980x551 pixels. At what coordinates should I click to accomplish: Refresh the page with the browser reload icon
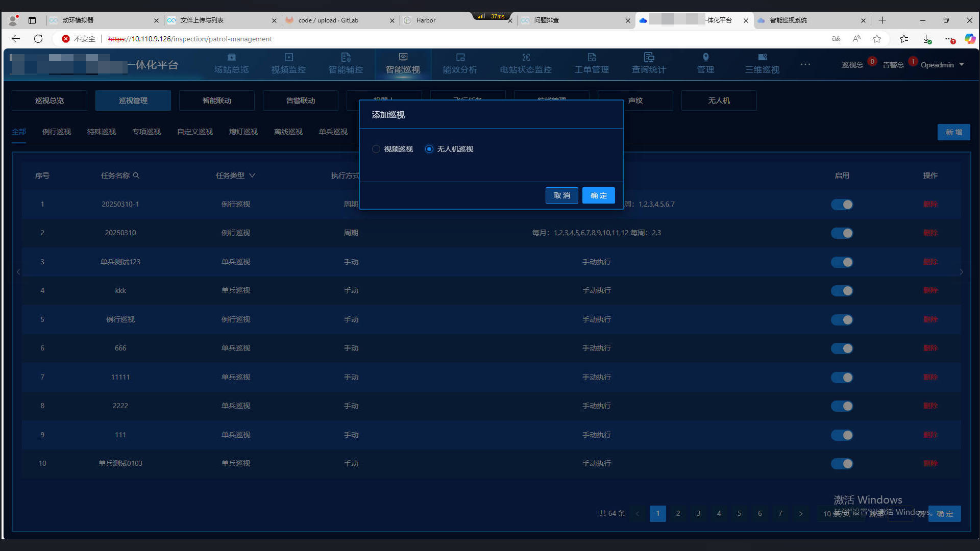click(38, 39)
